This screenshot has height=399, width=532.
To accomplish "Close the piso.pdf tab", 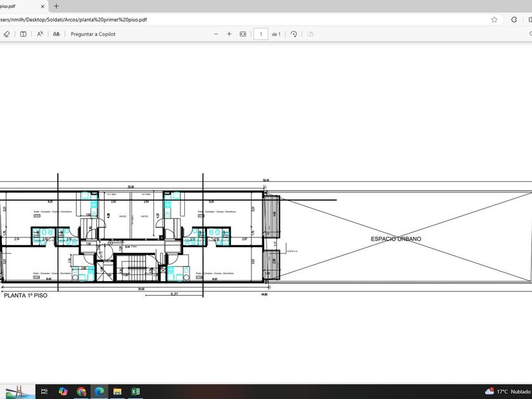I will click(x=42, y=6).
